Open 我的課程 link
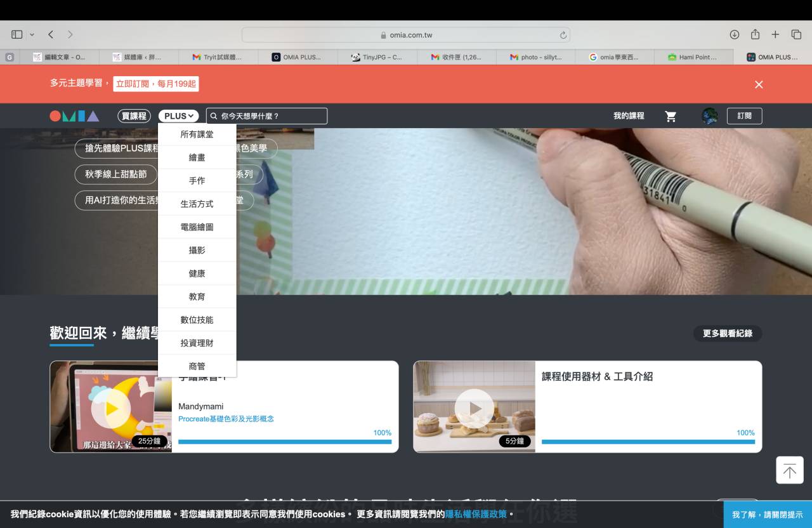The image size is (812, 528). [629, 116]
